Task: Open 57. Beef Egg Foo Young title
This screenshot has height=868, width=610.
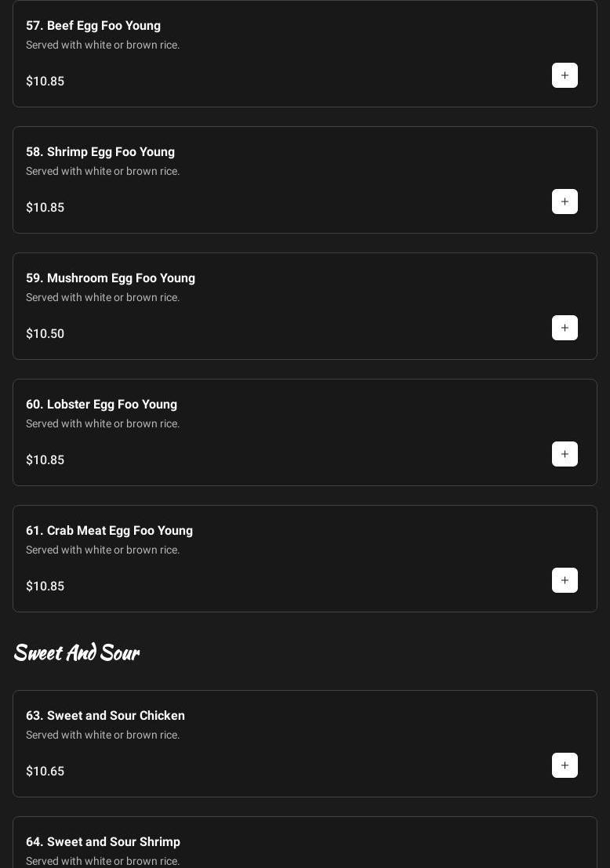Action: pos(93,26)
